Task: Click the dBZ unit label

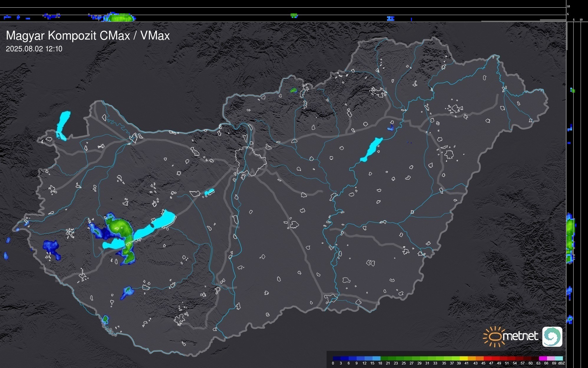Action: point(561,363)
